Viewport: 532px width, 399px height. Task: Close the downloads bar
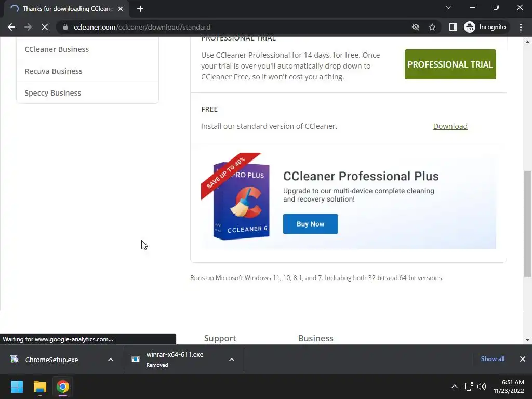pos(523,359)
